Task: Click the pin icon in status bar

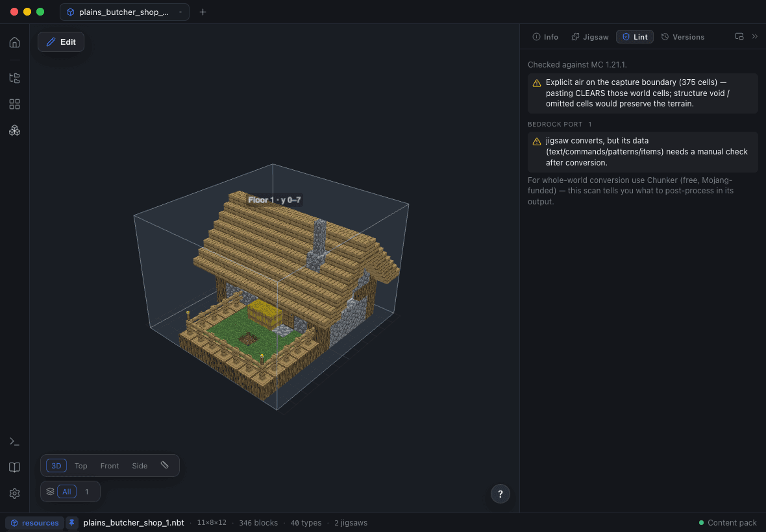Action: [72, 523]
